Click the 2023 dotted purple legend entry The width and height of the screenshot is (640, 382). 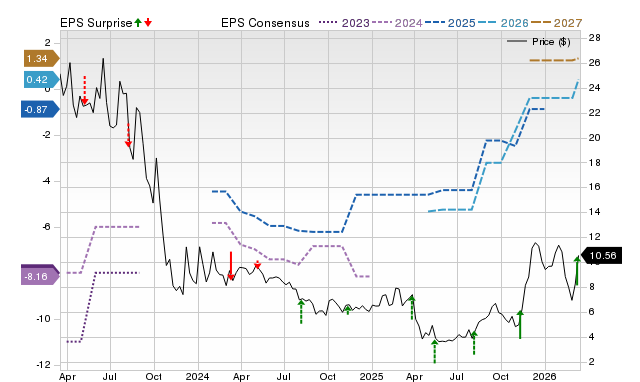344,23
